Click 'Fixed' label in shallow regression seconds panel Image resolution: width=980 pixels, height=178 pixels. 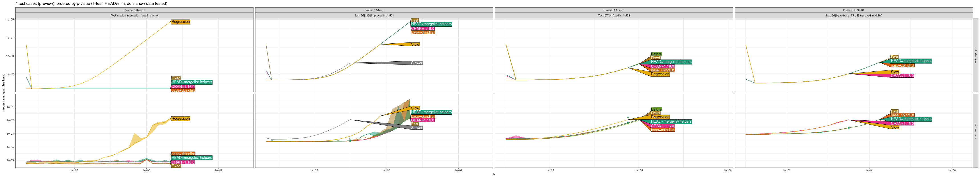[176, 166]
